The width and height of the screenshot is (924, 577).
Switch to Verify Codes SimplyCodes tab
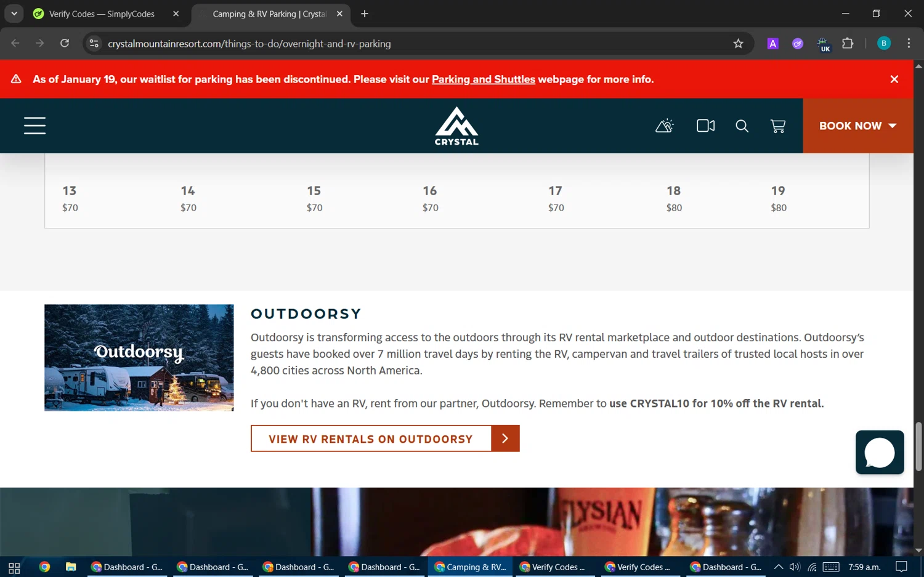tap(102, 14)
